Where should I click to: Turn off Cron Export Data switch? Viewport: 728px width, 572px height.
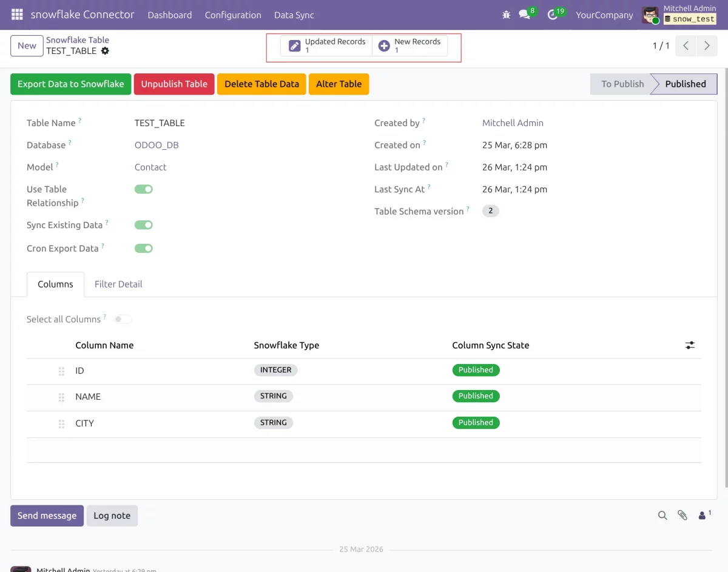[144, 248]
